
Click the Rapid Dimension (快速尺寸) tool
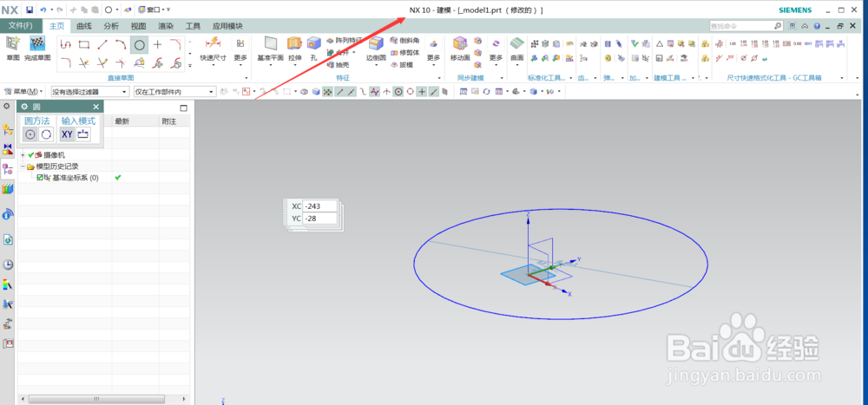(x=214, y=49)
